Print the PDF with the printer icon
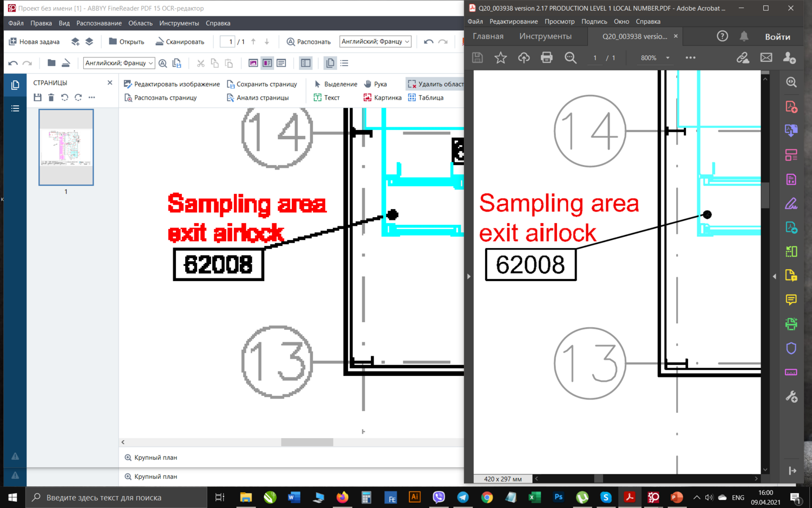Image resolution: width=812 pixels, height=508 pixels. [547, 58]
